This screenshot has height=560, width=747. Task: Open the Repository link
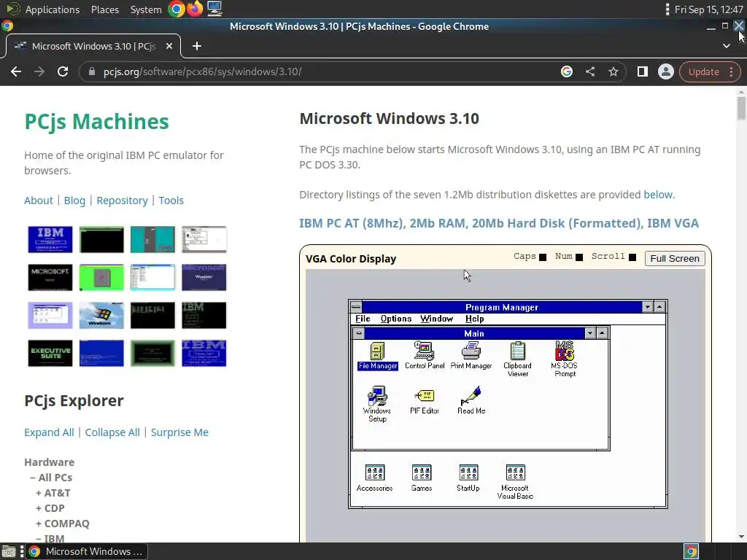pos(122,200)
